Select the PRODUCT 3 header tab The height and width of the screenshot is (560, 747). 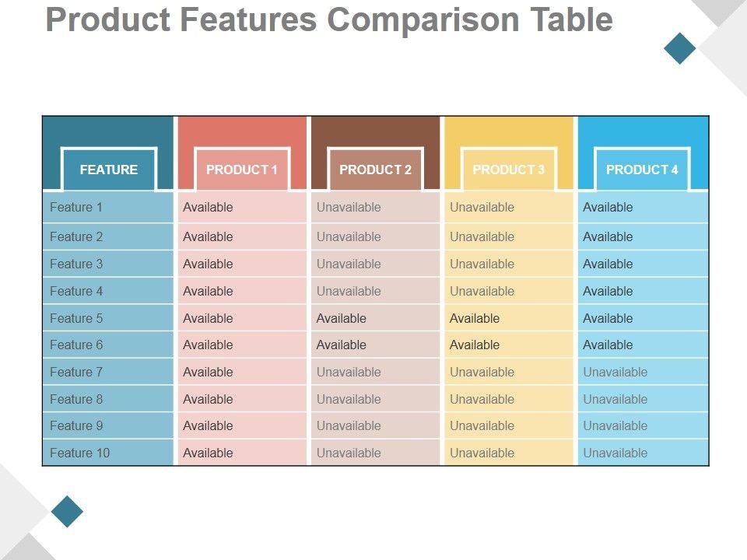click(509, 170)
